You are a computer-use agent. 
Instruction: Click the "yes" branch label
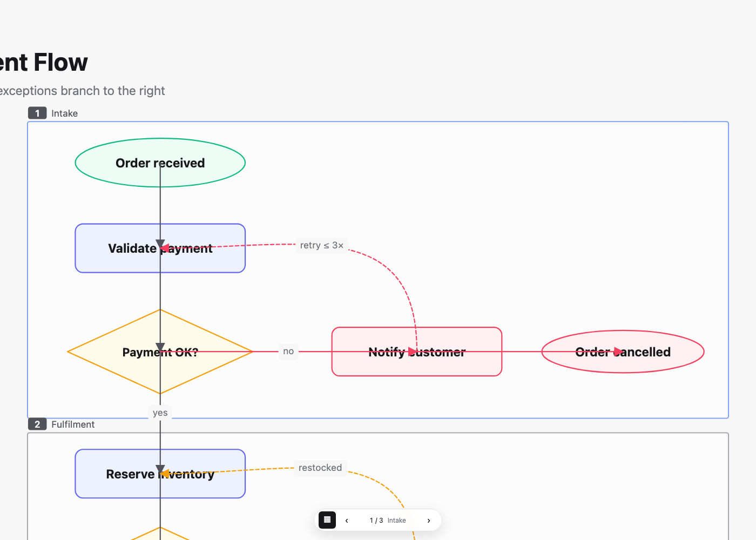click(x=160, y=413)
